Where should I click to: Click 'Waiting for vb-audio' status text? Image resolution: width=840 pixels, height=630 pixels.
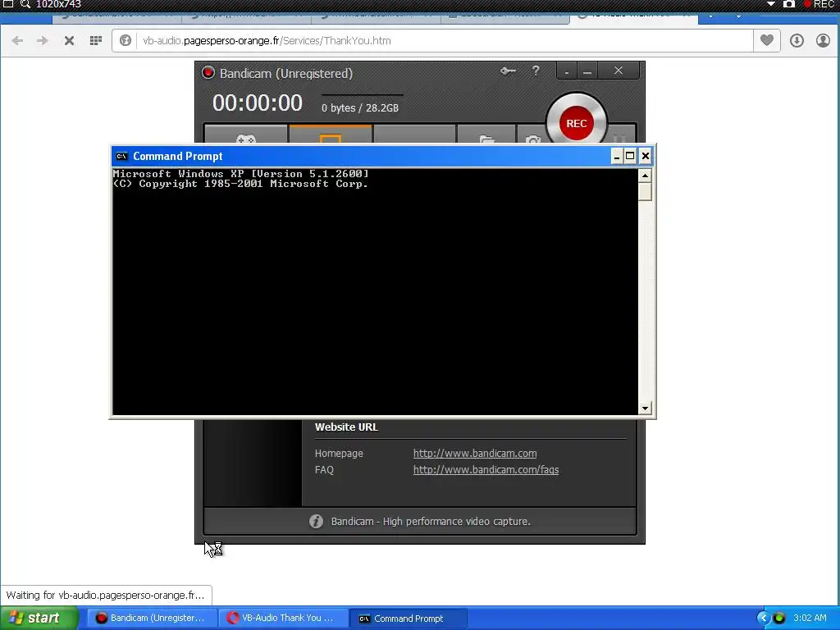pyautogui.click(x=105, y=596)
